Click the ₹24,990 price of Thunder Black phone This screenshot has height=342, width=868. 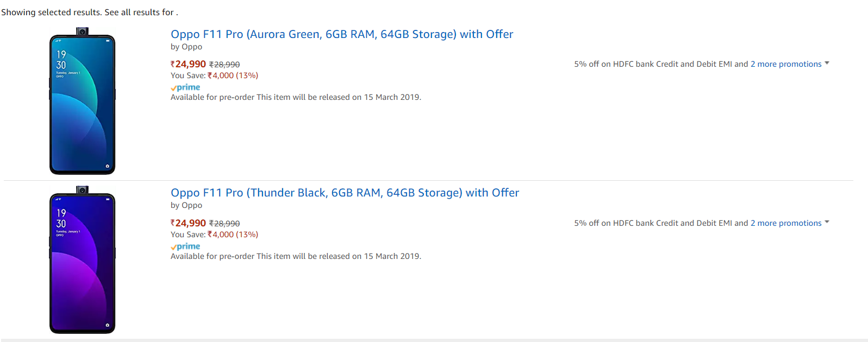pos(188,223)
